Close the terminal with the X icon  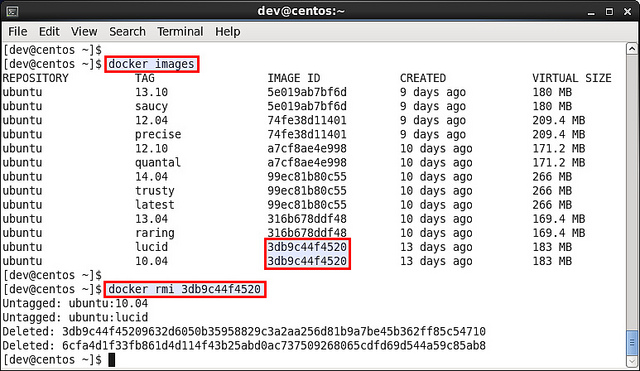point(628,12)
